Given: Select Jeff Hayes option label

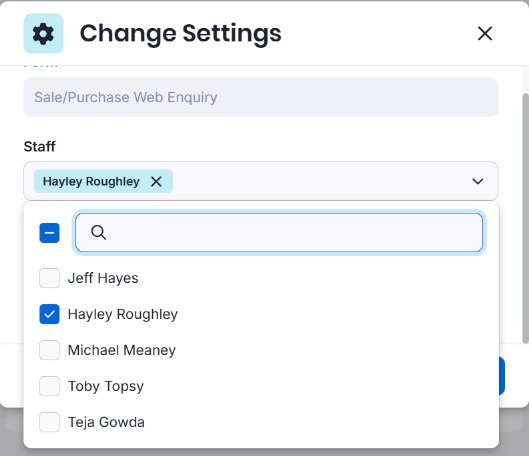Looking at the screenshot, I should pos(103,278).
